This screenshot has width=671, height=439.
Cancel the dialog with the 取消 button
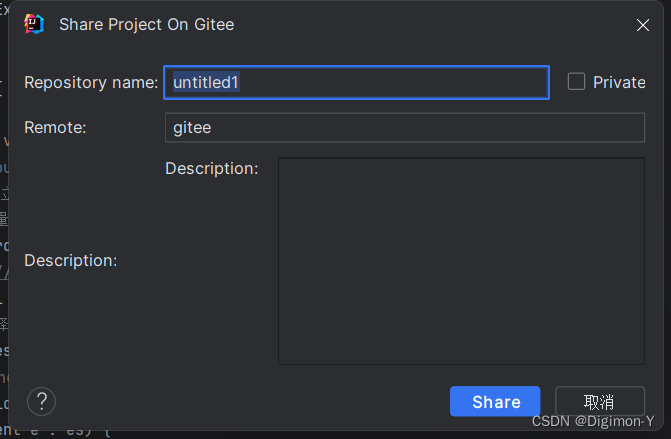point(599,401)
